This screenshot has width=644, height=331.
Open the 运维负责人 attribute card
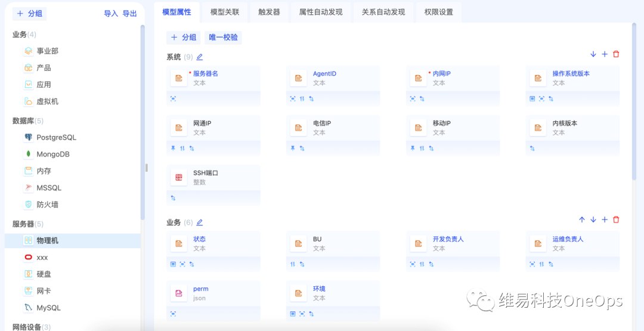click(x=572, y=251)
